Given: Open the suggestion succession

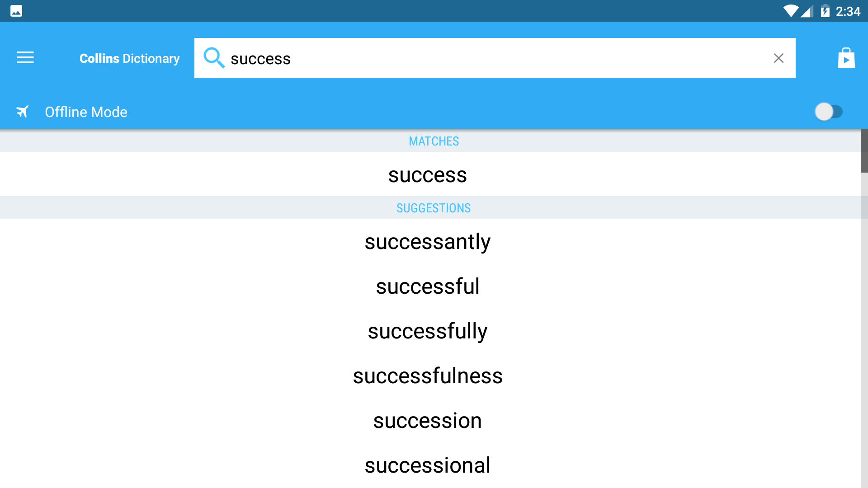Looking at the screenshot, I should 430,420.
